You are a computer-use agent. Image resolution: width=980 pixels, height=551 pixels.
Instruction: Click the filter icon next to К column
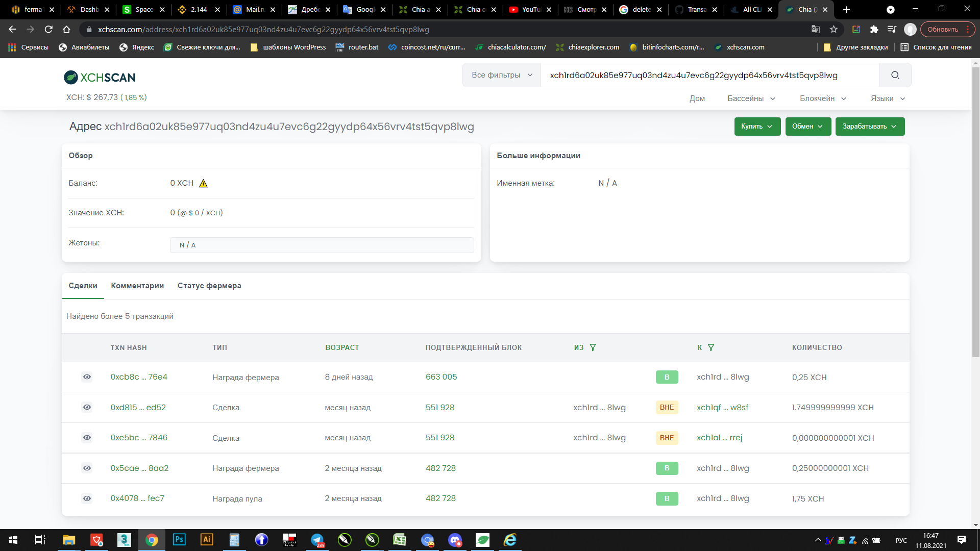[x=711, y=347]
